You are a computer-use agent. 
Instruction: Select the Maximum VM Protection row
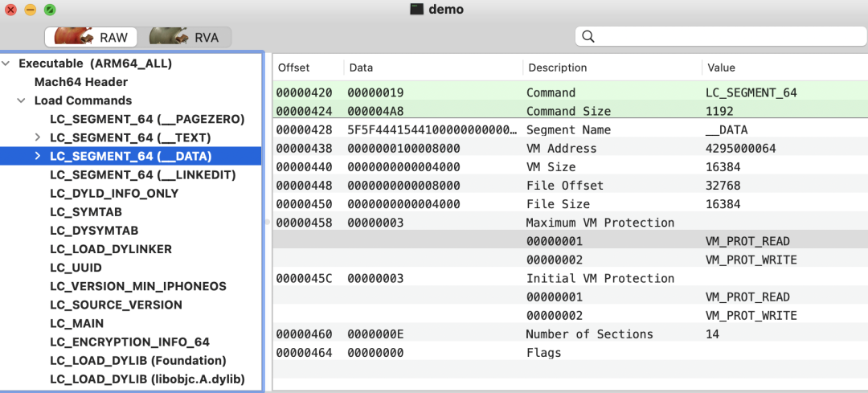(x=570, y=223)
